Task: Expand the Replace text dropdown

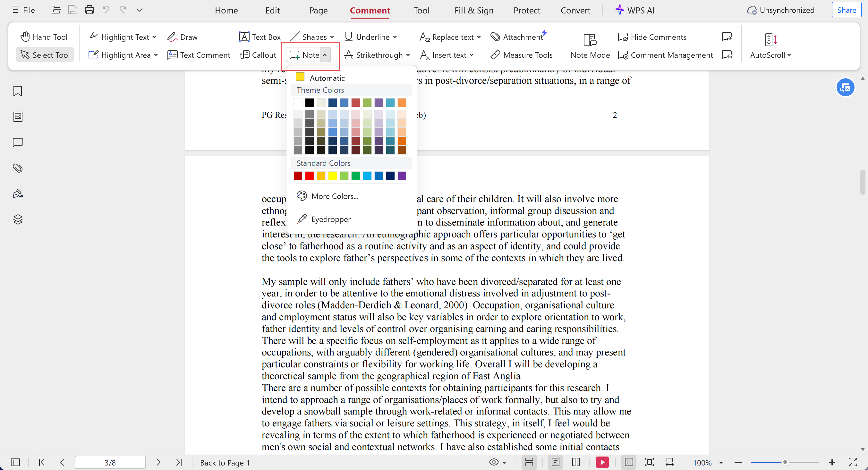Action: (479, 37)
